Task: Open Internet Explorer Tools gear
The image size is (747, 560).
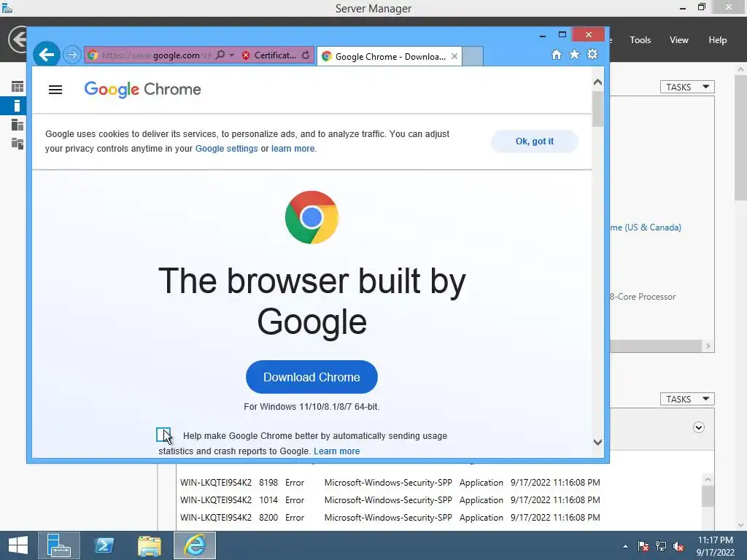Action: click(x=592, y=54)
